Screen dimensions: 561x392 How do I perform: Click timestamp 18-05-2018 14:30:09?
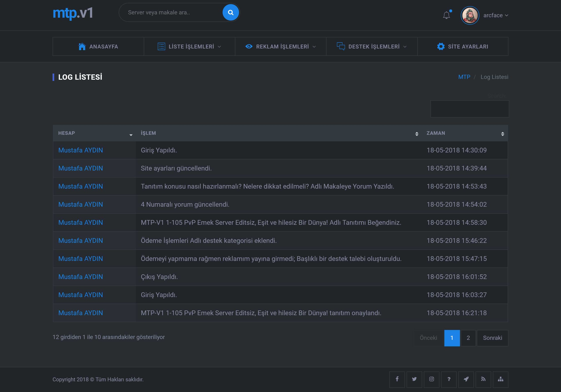coord(456,150)
